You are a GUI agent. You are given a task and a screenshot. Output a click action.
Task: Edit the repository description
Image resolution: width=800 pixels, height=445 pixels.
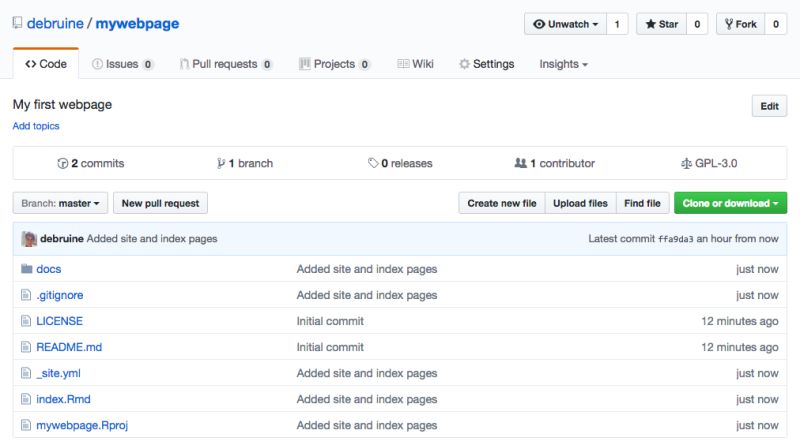769,106
